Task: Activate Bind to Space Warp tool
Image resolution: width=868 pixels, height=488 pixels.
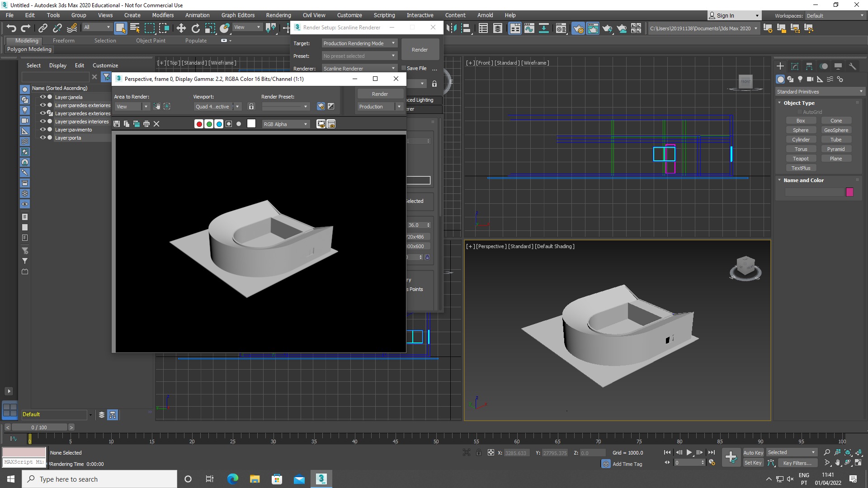Action: tap(72, 28)
